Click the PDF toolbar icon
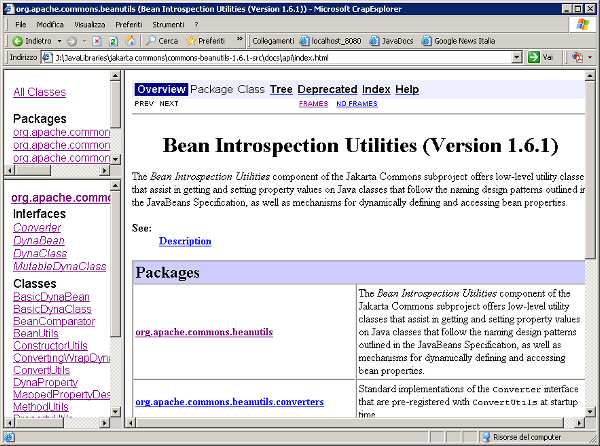600x446 pixels. point(577,57)
